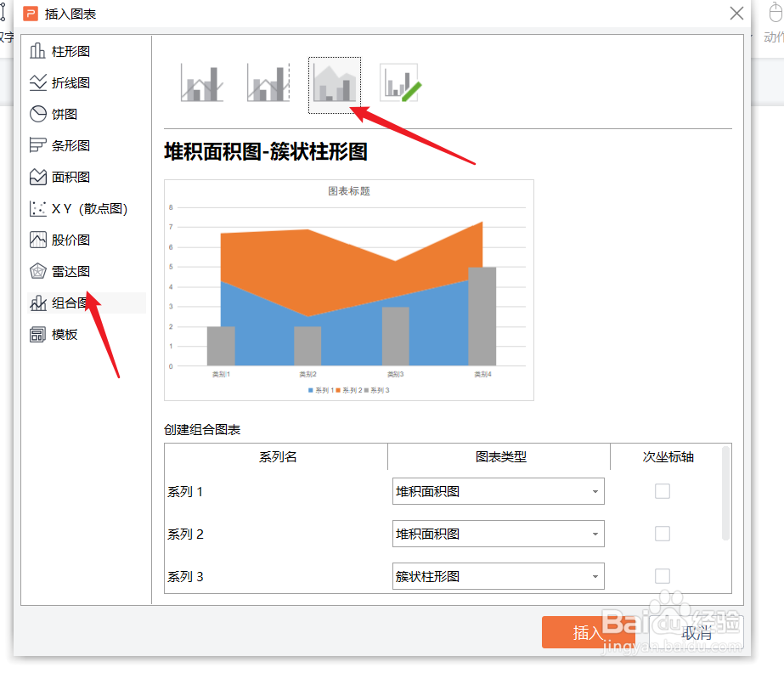Click the 取消 cancel button
Image resolution: width=784 pixels, height=673 pixels.
coord(696,633)
